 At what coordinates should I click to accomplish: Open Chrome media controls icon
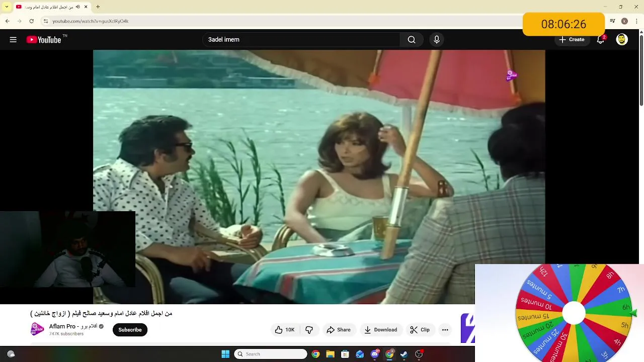coord(612,21)
